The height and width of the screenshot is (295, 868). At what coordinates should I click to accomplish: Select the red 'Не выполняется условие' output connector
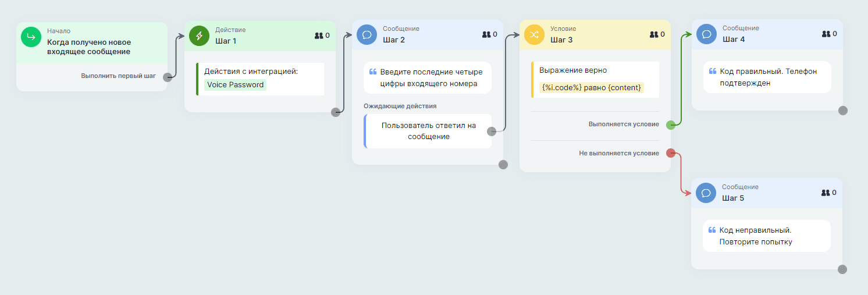coord(670,153)
